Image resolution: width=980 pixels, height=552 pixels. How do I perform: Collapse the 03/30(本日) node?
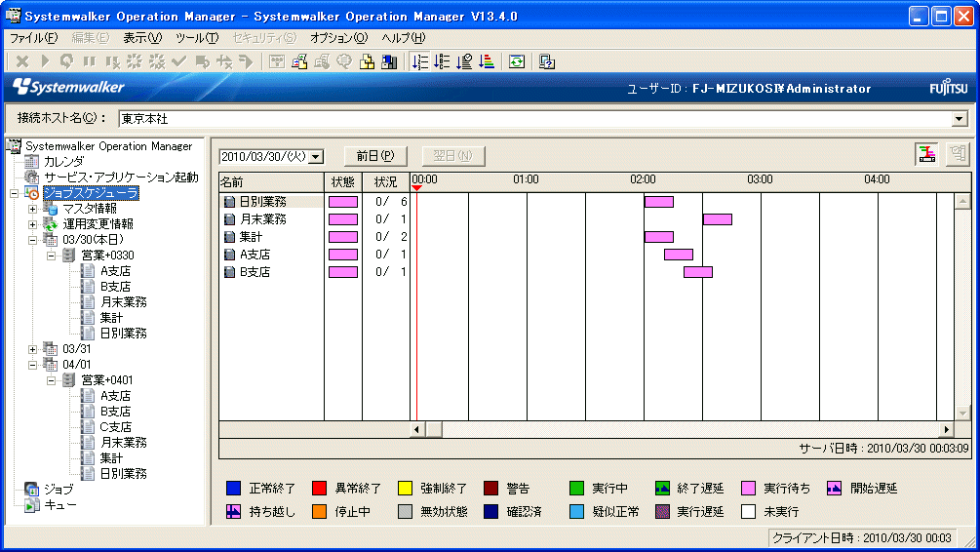click(x=32, y=240)
